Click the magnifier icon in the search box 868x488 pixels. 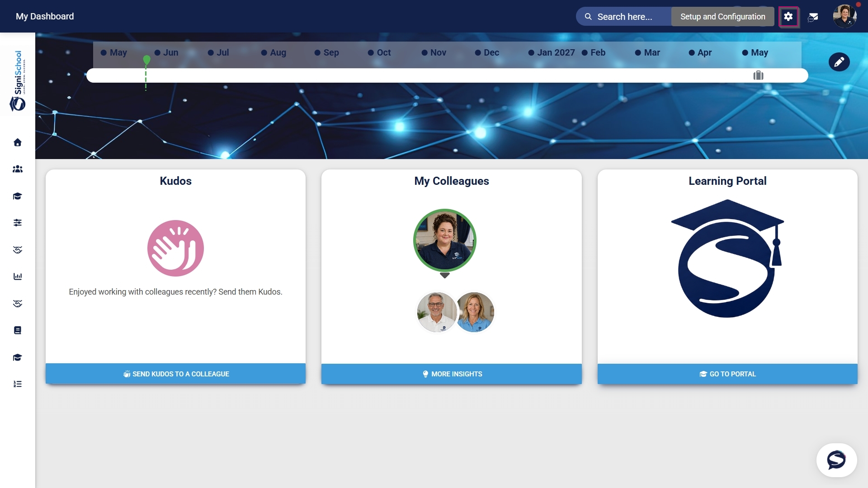(x=588, y=17)
